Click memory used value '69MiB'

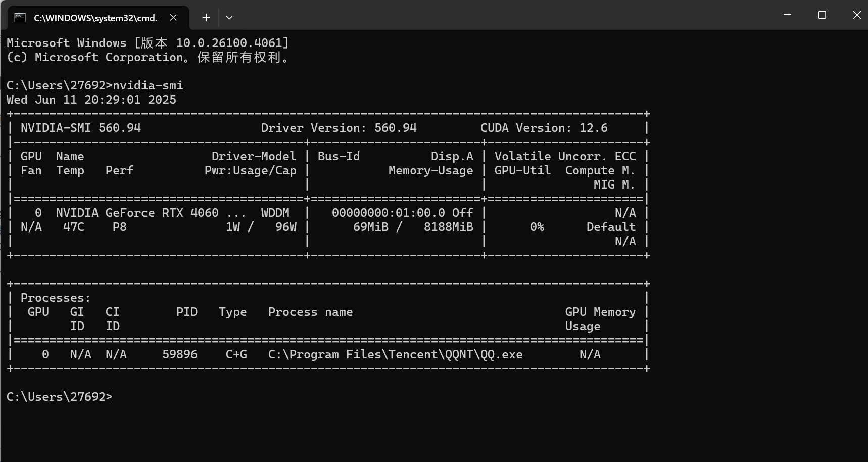pyautogui.click(x=371, y=227)
